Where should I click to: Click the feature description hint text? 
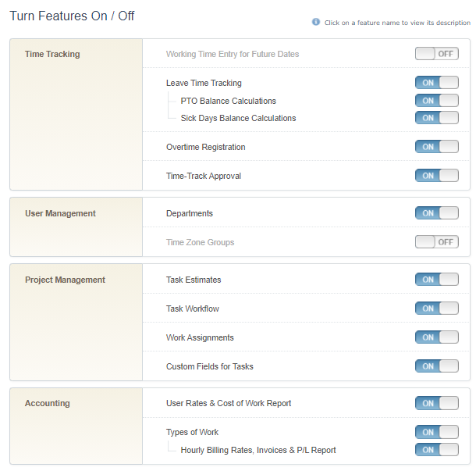pos(397,23)
